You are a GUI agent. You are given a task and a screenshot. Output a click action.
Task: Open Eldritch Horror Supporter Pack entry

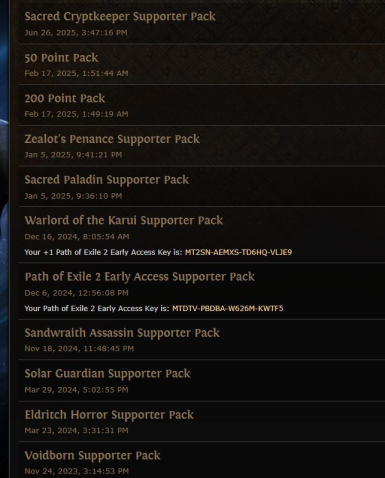(x=109, y=415)
